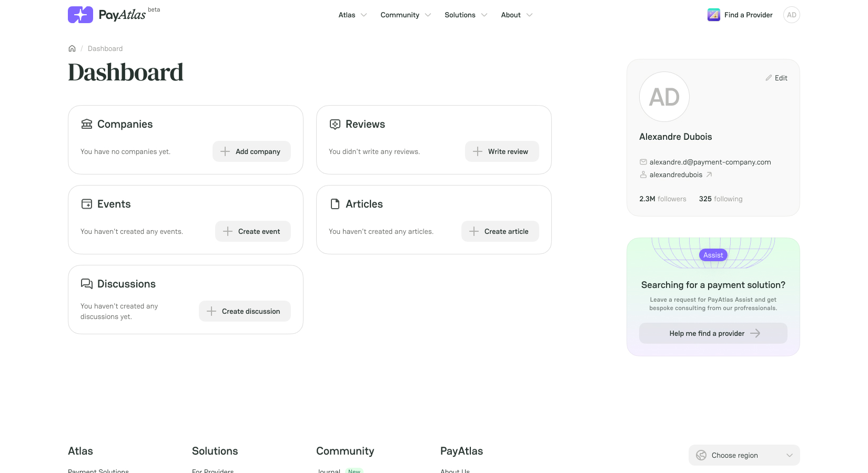Click the globe icon in region selector

coord(701,455)
